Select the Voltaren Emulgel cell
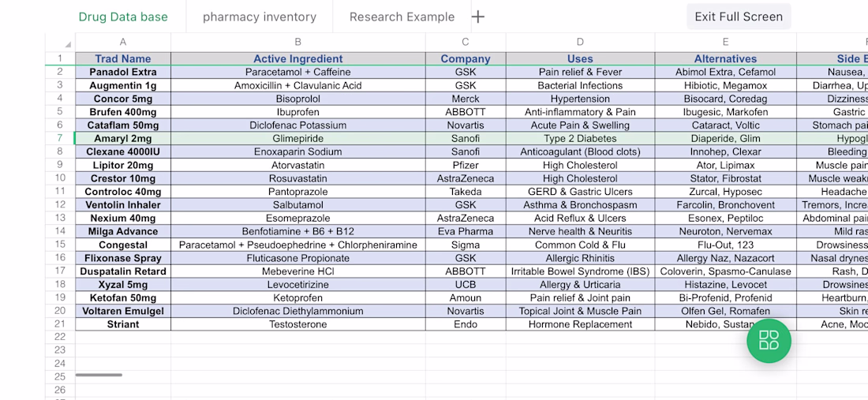868x400 pixels. tap(123, 311)
